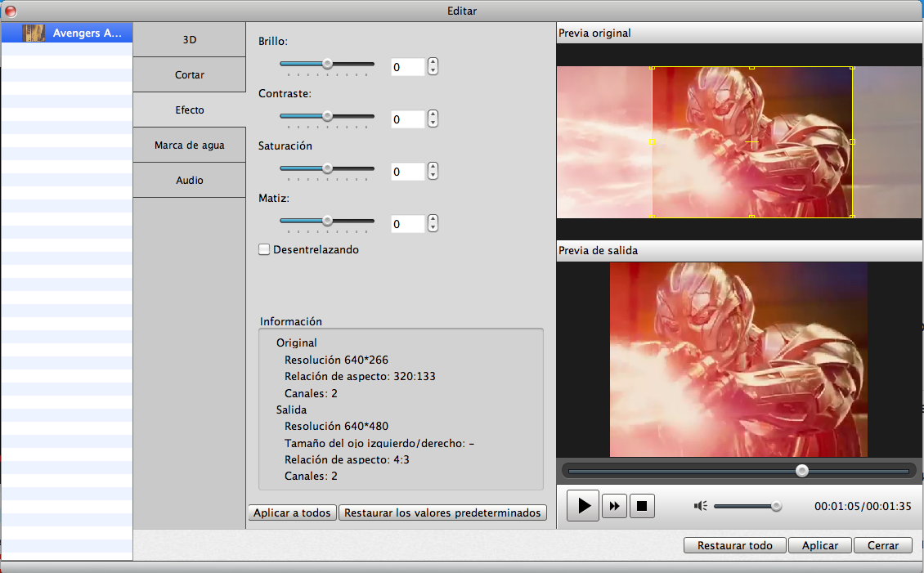The height and width of the screenshot is (573, 924).
Task: Mute audio with the speaker icon
Action: coord(700,506)
